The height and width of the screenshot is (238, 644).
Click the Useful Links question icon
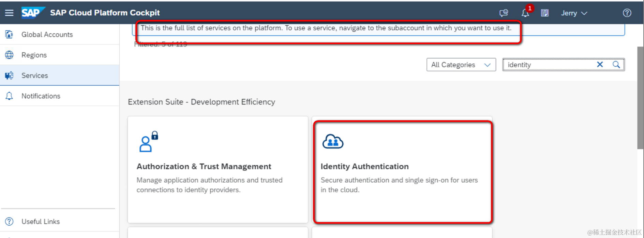coord(9,222)
